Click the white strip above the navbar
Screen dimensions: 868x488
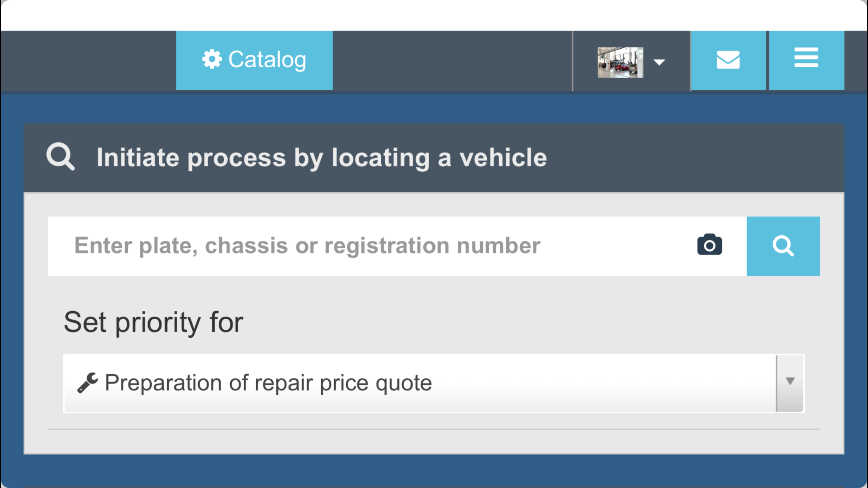point(434,15)
